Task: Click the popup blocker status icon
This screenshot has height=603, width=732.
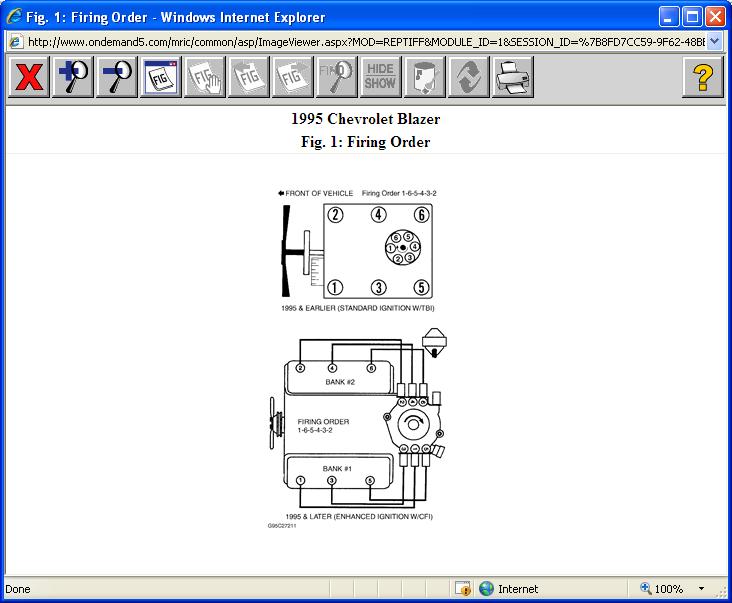Action: [x=463, y=589]
